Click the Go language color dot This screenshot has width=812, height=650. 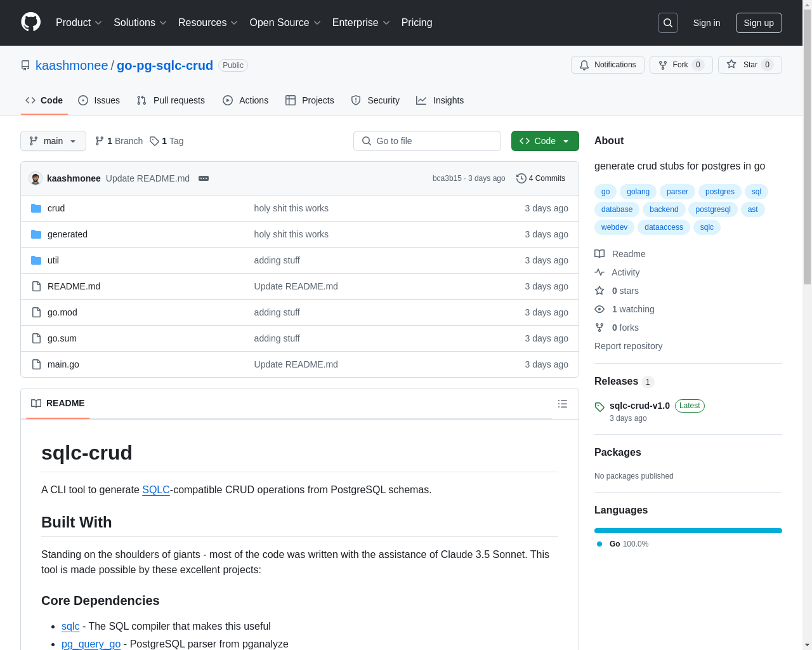[x=599, y=544]
